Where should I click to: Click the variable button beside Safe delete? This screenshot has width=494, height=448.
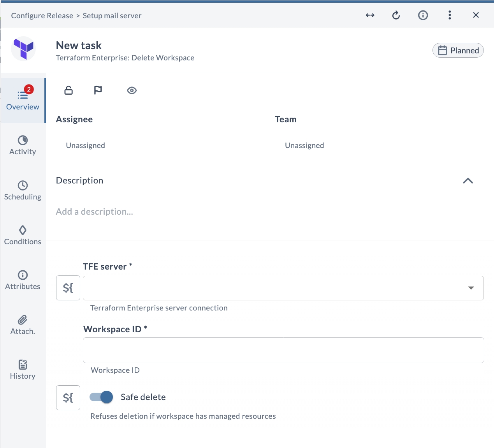point(68,398)
